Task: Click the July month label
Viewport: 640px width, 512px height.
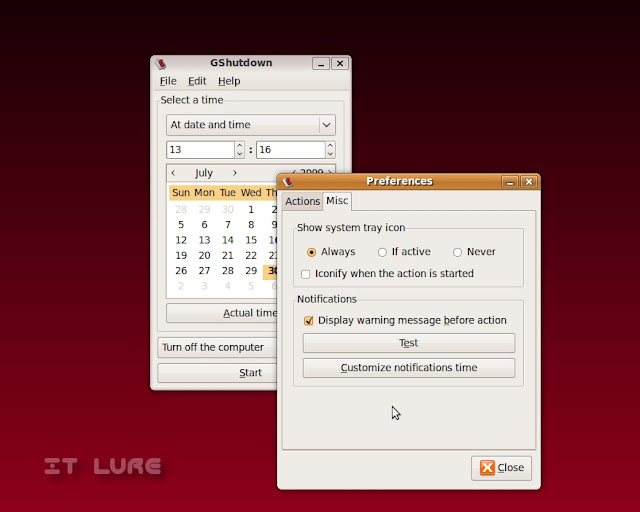Action: click(204, 174)
